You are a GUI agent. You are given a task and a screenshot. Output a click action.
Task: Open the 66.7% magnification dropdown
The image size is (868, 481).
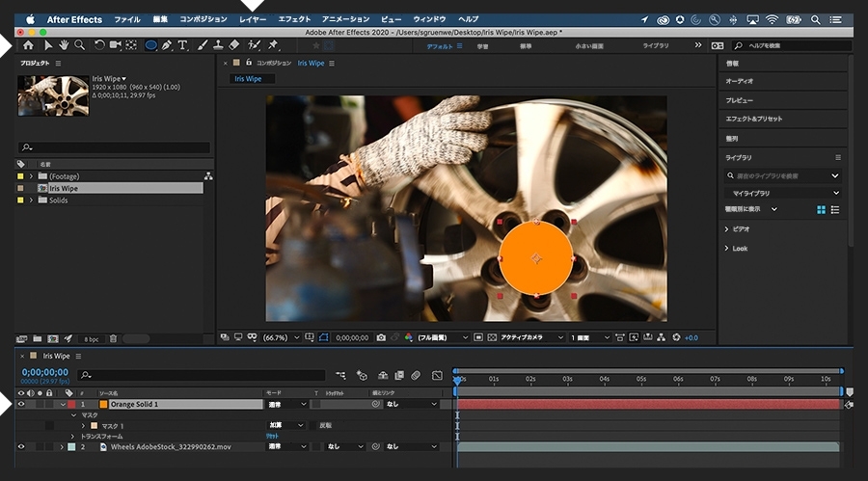(x=280, y=337)
